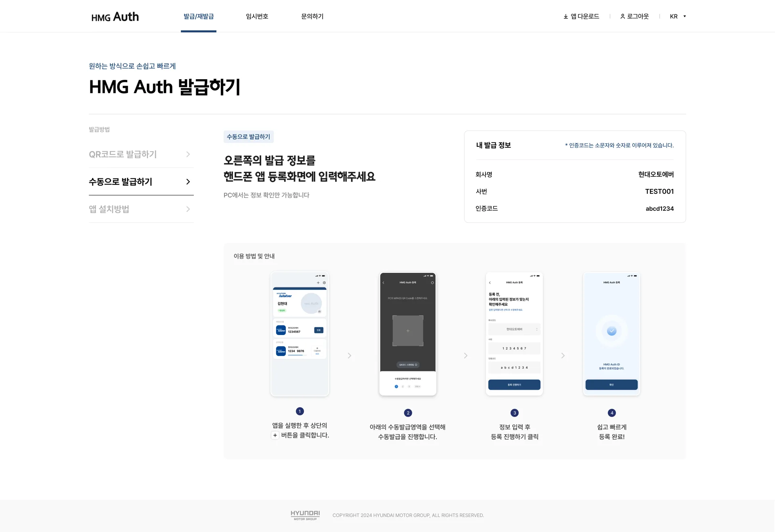The height and width of the screenshot is (532, 775).
Task: Click the 등록 진행하기 button in step 3 image
Action: tap(514, 385)
